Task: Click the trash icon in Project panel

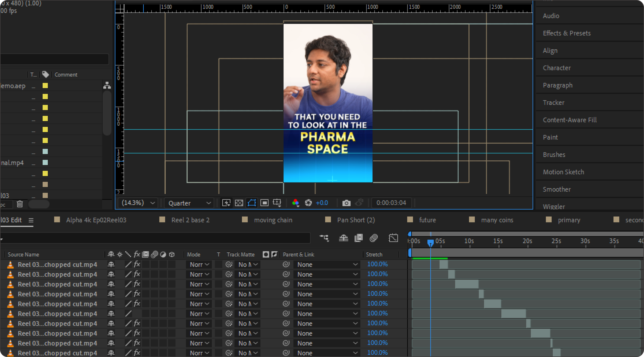Action: (x=20, y=204)
